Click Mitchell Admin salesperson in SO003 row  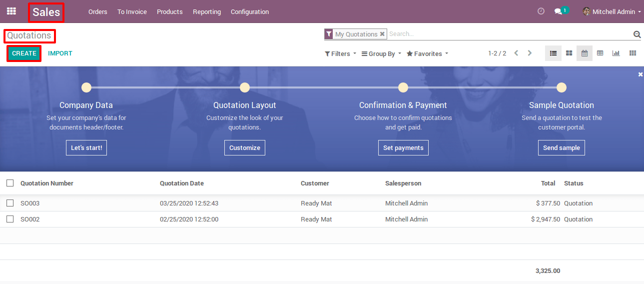[406, 203]
